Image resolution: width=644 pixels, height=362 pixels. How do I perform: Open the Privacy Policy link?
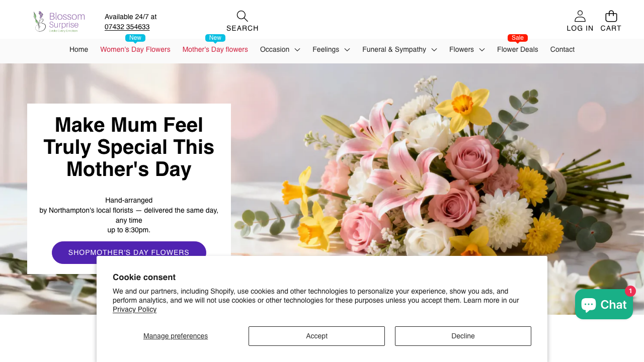134,309
